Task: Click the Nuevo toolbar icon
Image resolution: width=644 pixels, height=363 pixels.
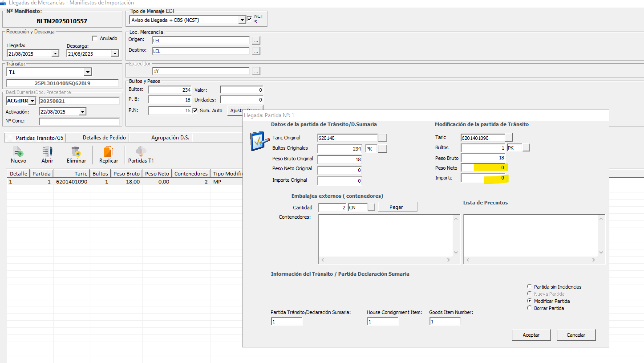Action: point(18,152)
